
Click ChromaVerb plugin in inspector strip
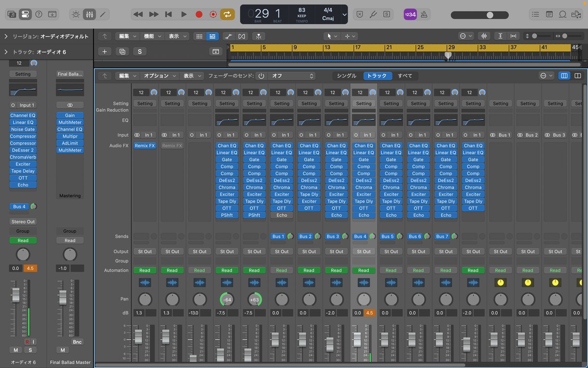[x=23, y=157]
